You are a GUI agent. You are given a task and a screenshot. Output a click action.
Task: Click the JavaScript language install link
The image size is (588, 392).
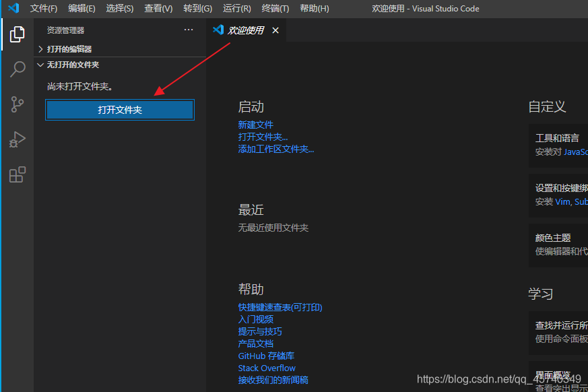576,152
